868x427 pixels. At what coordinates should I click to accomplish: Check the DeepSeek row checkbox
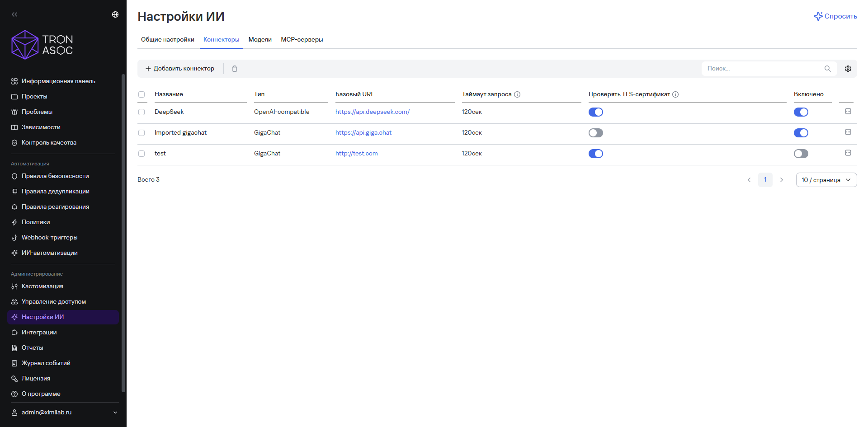(142, 112)
